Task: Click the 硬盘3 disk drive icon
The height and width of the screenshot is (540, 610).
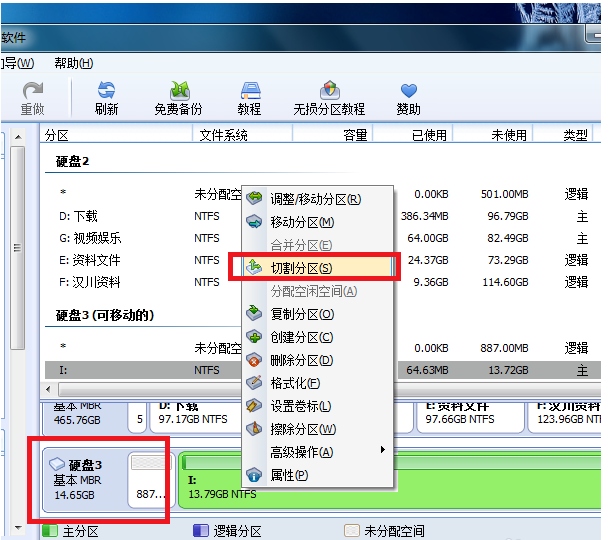Action: (x=57, y=464)
